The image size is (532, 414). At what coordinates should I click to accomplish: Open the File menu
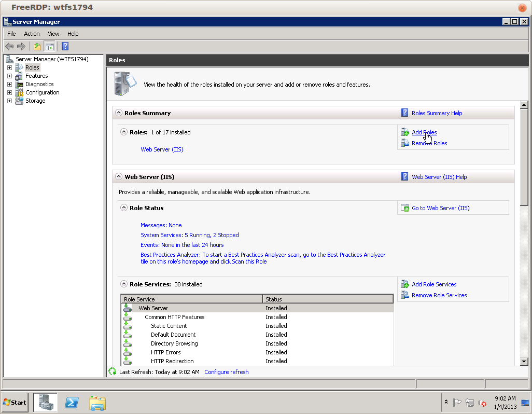(11, 34)
